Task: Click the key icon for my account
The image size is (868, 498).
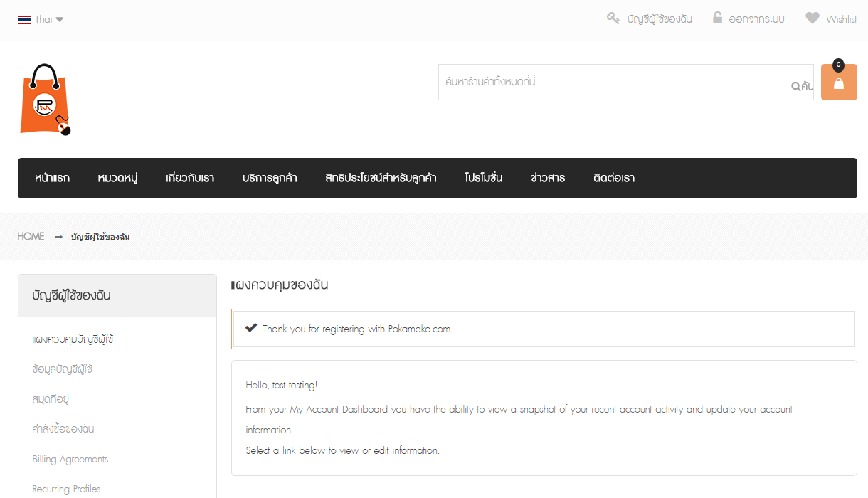Action: [x=613, y=18]
